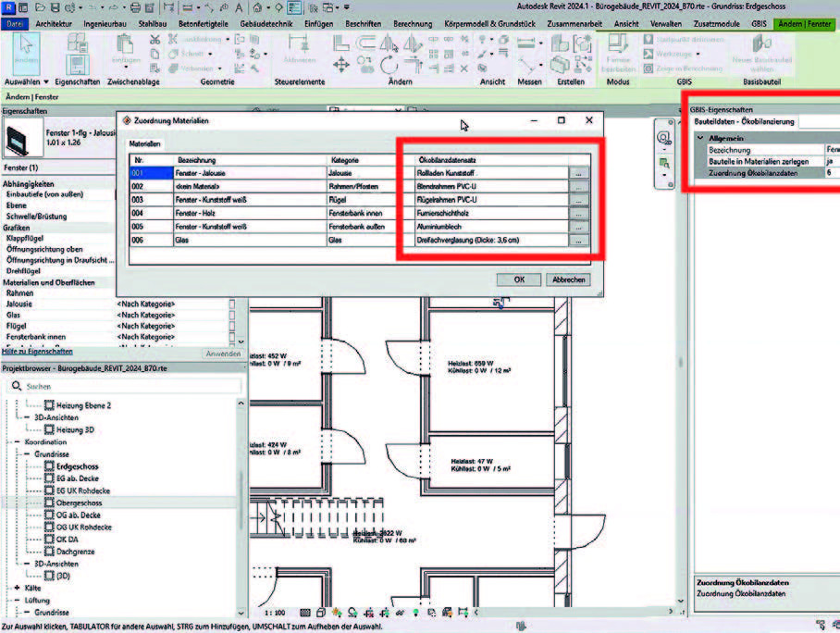Click the small square button in Glas row
Screen dimensions: 840x633
[x=232, y=316]
